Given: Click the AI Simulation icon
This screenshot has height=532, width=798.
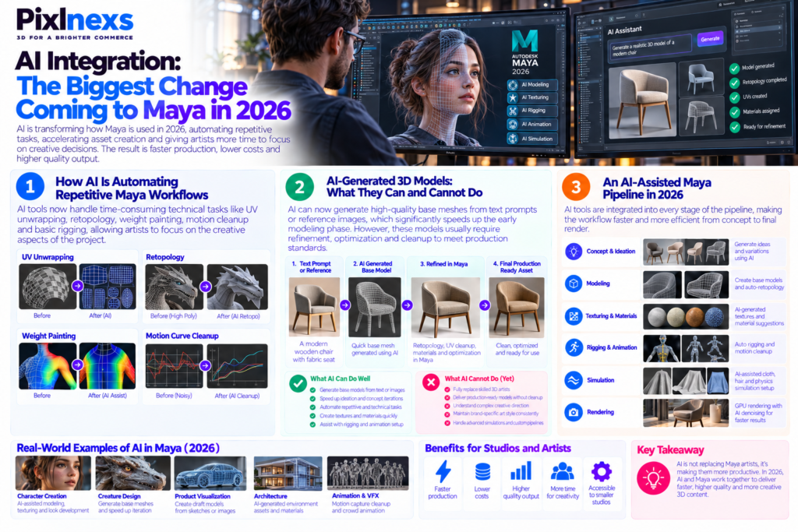Looking at the screenshot, I should coord(513,139).
